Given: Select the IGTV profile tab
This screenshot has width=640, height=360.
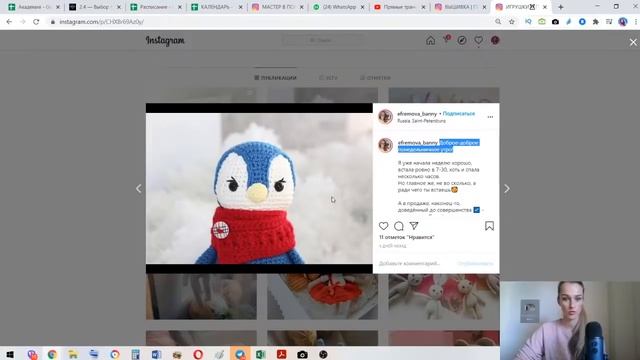Looking at the screenshot, I should pos(329,78).
